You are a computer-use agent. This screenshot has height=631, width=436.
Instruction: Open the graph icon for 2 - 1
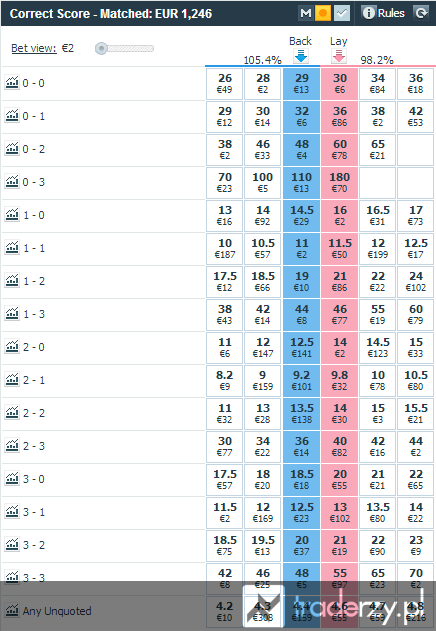pyautogui.click(x=12, y=379)
